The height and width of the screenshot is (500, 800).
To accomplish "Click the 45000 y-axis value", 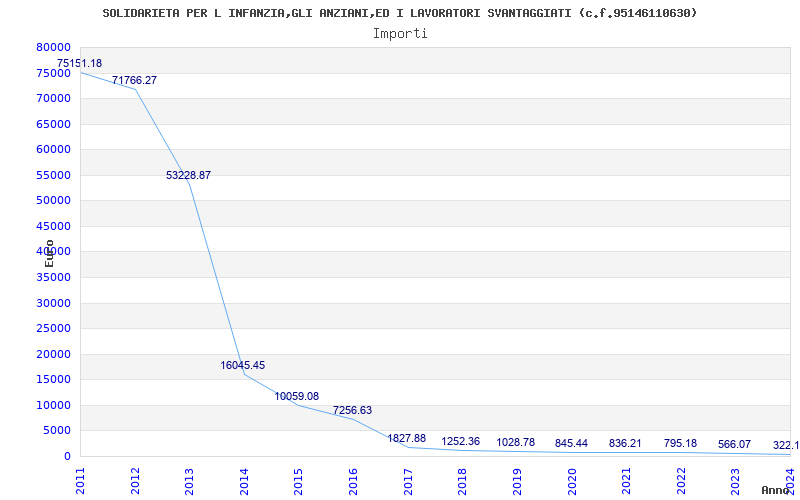I will (x=53, y=226).
